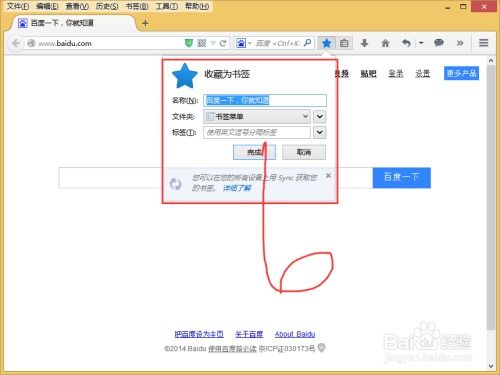Click the scrollbar up arrow
Viewport: 500px width, 375px height.
[490, 61]
